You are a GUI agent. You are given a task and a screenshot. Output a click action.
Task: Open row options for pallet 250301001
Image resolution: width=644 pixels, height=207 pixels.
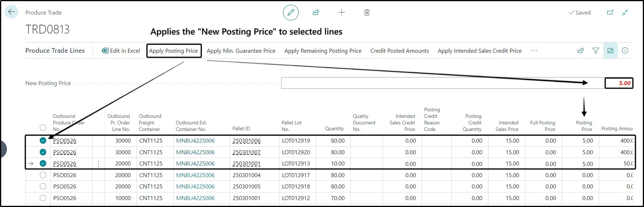point(98,164)
